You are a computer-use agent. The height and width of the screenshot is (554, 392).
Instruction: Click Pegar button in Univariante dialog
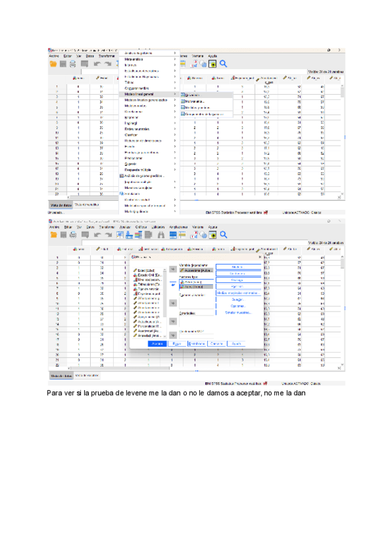(x=177, y=344)
